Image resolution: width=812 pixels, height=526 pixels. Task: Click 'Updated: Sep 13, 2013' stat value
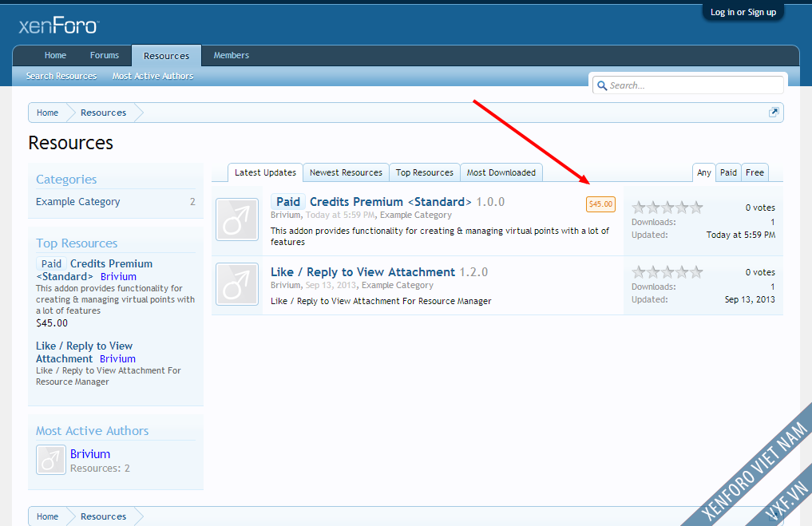[x=750, y=300]
